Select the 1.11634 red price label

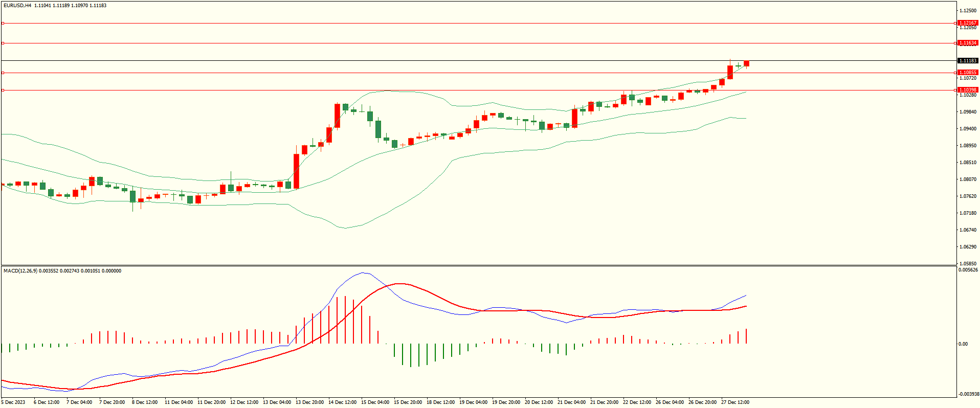click(x=968, y=43)
